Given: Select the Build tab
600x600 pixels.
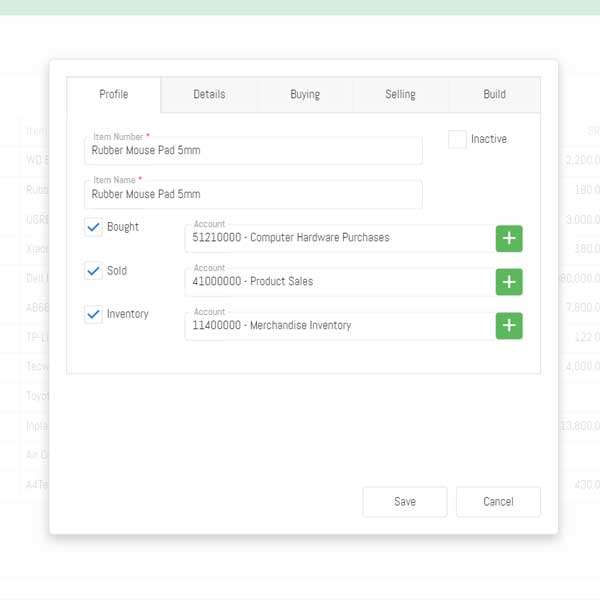Looking at the screenshot, I should point(494,95).
